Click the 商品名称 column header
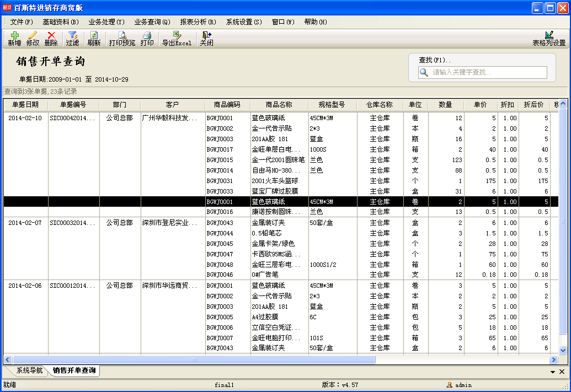Viewport: 571px width, 392px height. coord(279,105)
